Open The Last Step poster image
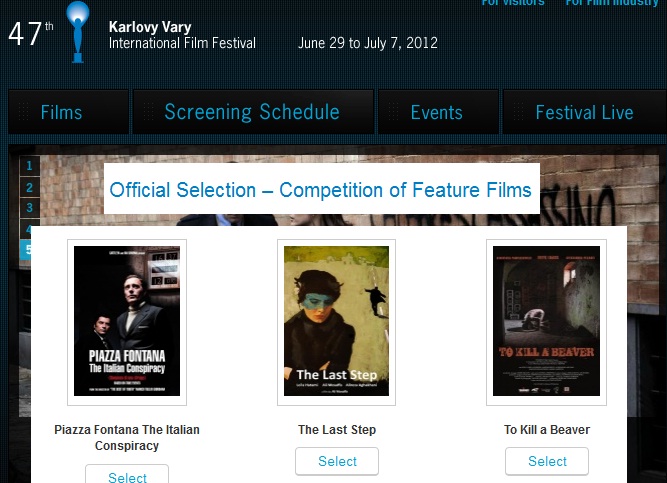 pos(337,321)
